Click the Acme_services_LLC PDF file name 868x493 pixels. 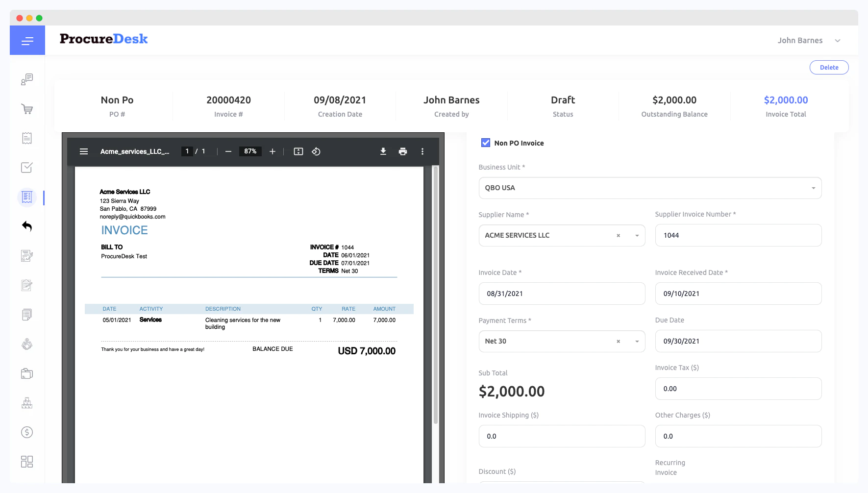click(135, 151)
